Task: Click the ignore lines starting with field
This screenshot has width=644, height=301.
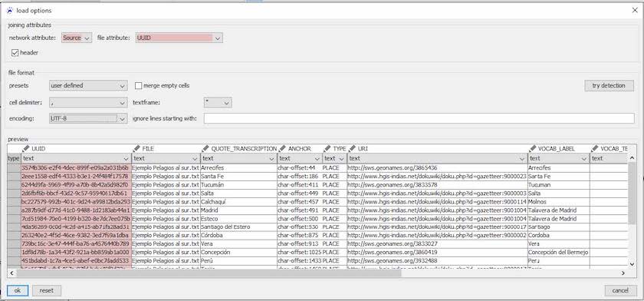Action: click(419, 118)
